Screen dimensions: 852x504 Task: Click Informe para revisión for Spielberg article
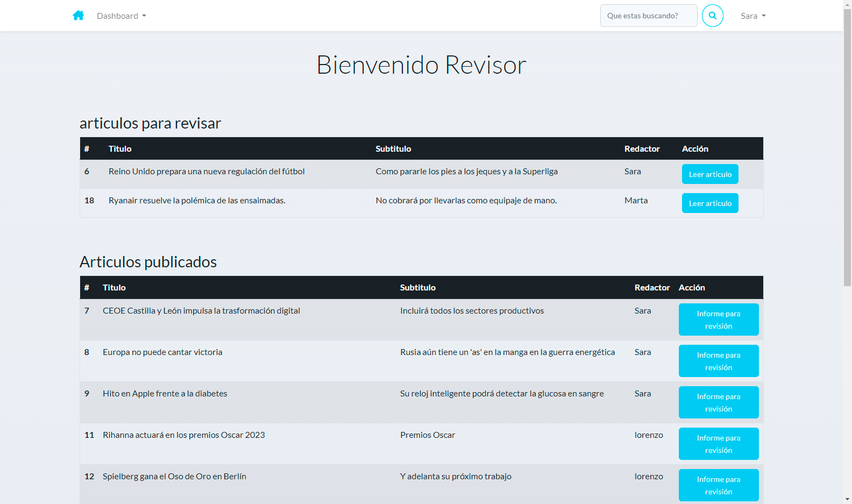(x=718, y=485)
